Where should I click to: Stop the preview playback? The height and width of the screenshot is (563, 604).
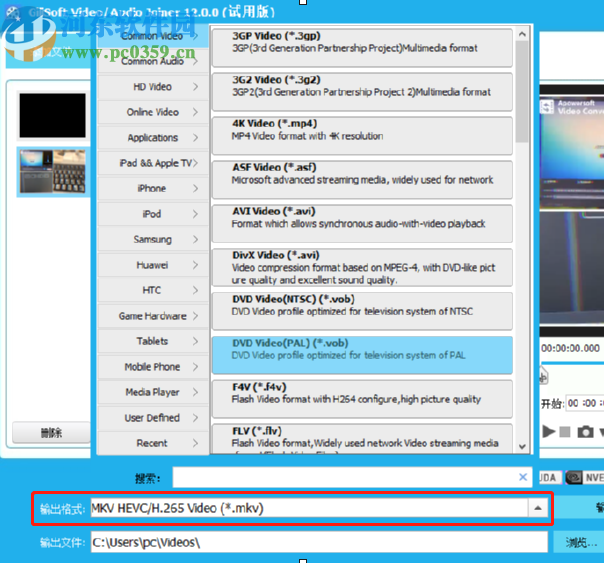pyautogui.click(x=565, y=432)
